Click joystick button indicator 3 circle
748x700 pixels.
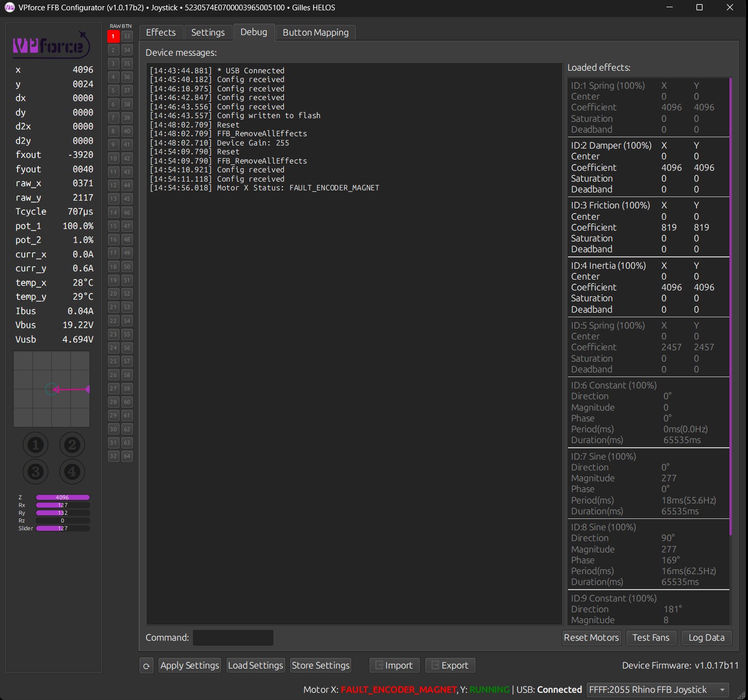pos(36,471)
